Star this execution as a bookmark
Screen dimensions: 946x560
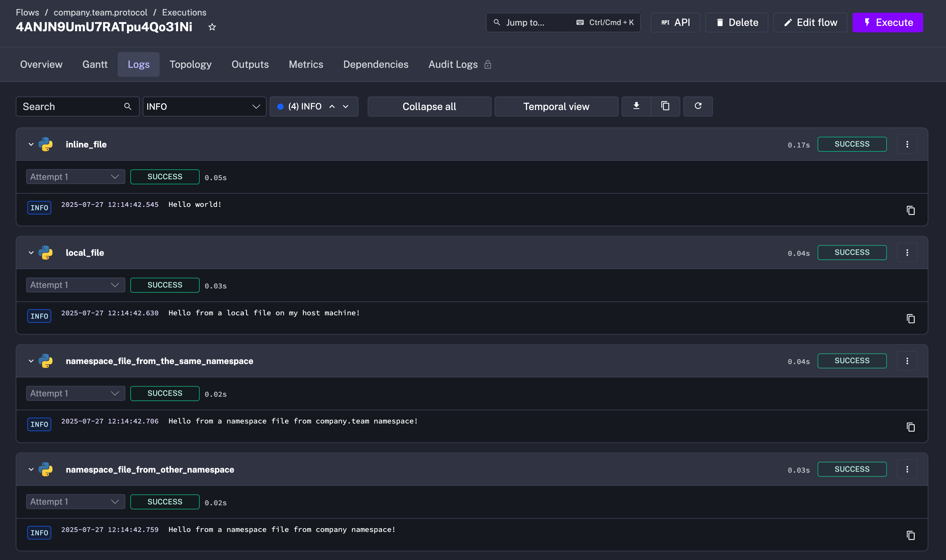(x=212, y=27)
